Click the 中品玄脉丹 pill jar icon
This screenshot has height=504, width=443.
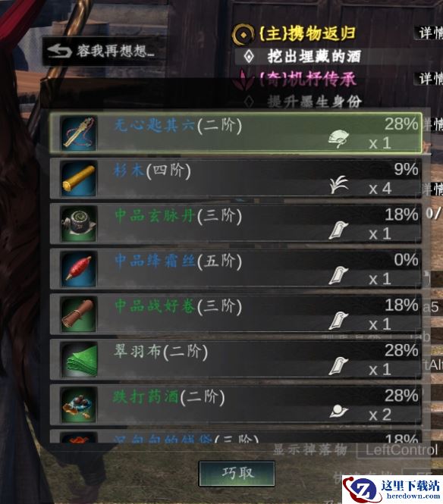click(78, 224)
